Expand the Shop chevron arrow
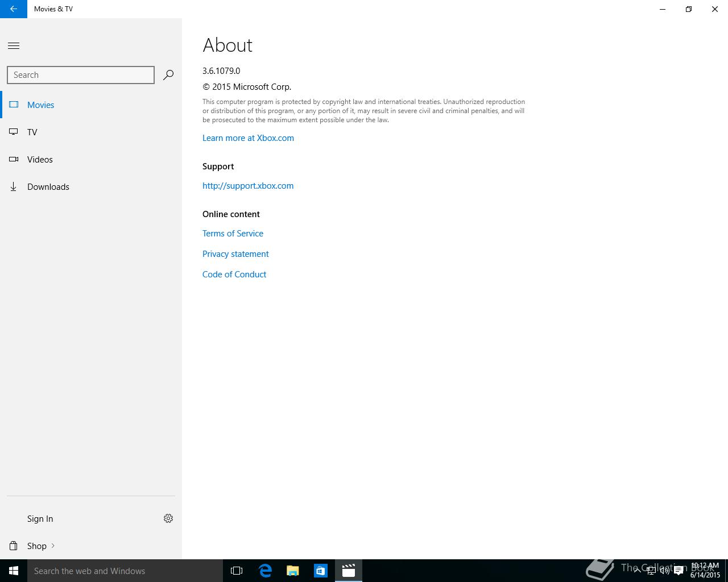 [53, 546]
